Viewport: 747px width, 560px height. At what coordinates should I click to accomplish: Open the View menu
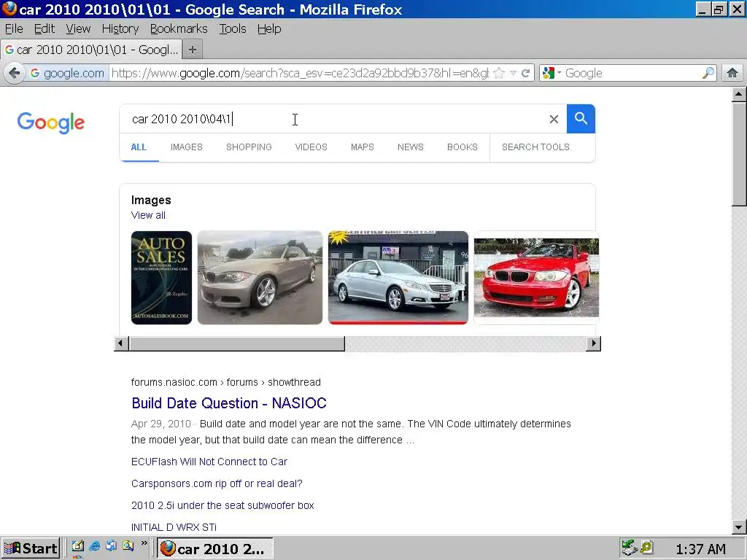pos(78,28)
